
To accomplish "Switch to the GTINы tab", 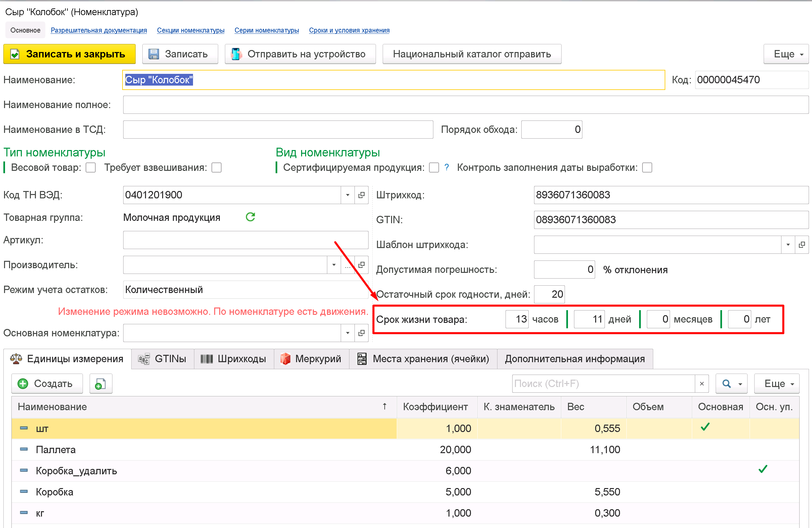I will pos(162,359).
